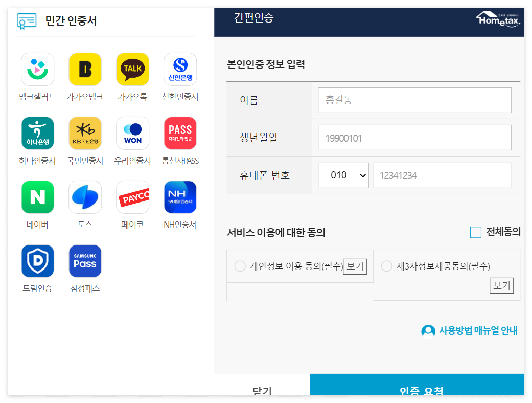532x403 pixels.
Task: Click the 카카오뱅크 text label
Action: pyautogui.click(x=85, y=97)
